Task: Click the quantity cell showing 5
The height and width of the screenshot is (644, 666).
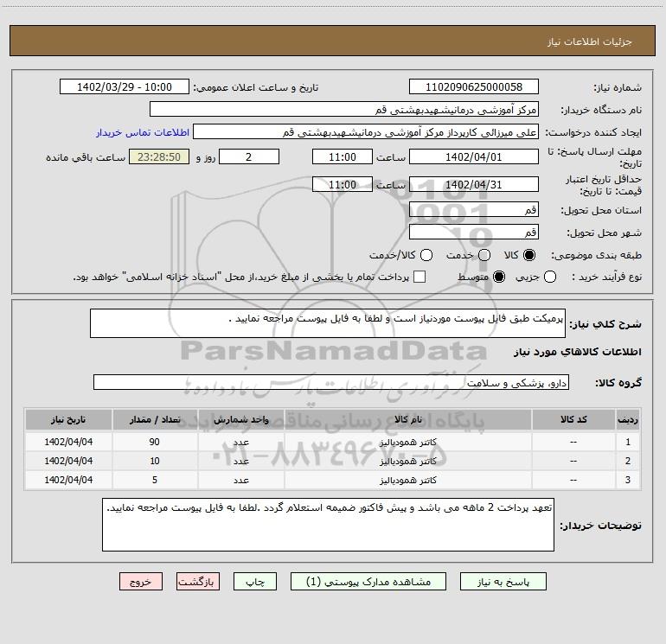Action: [x=155, y=480]
